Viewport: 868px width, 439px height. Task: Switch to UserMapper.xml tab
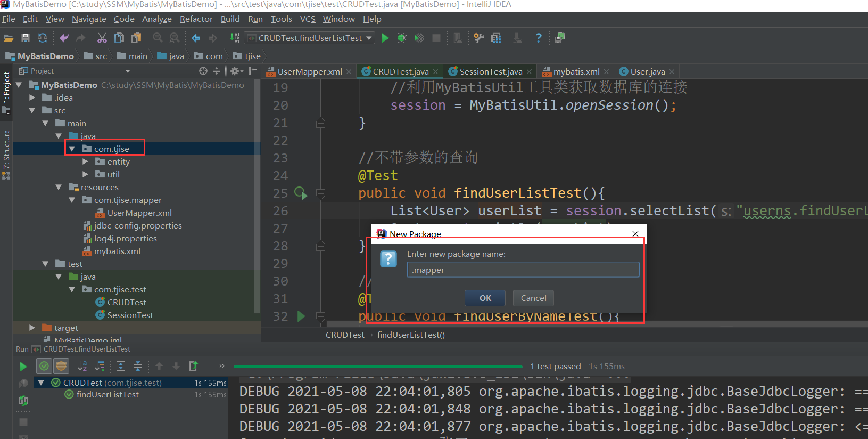pos(309,71)
